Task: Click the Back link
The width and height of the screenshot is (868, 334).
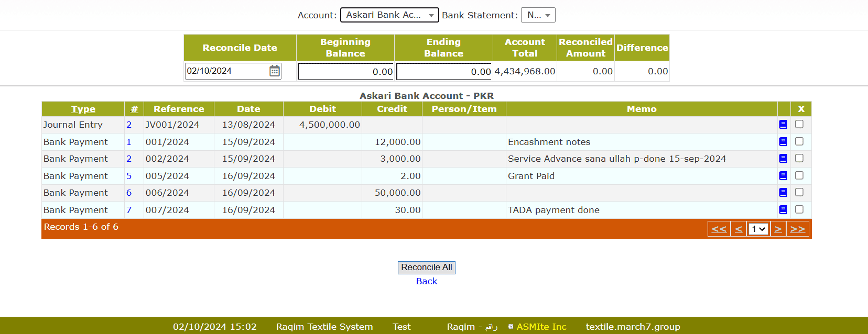Action: click(x=426, y=281)
